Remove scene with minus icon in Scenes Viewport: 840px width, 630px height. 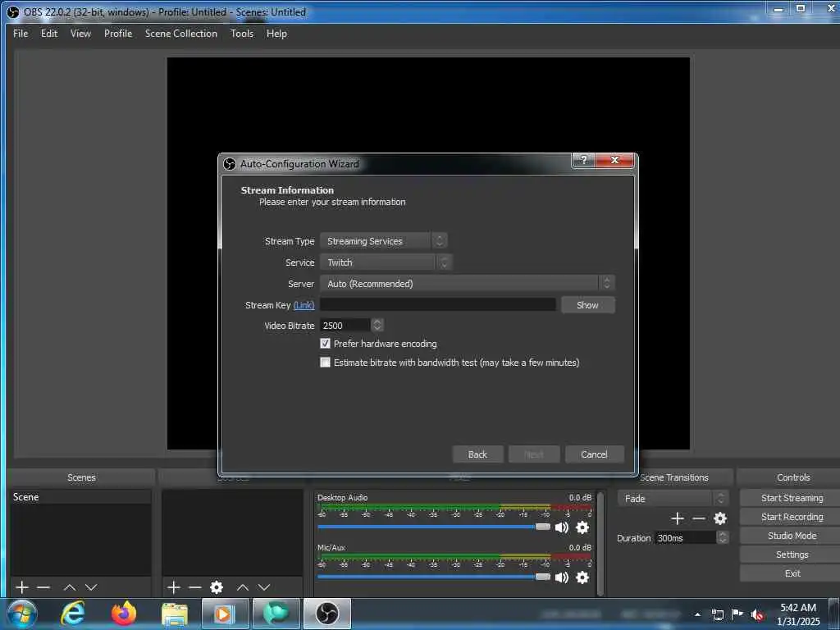point(43,587)
